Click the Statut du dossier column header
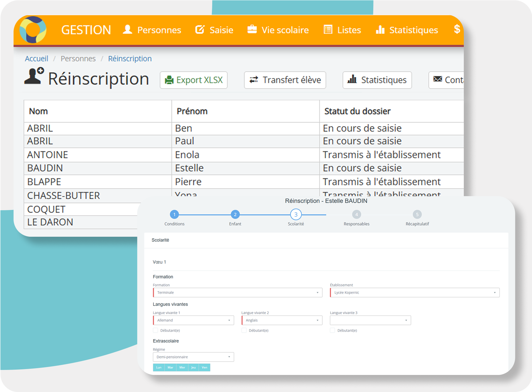Screen dimensions: 532x392 [x=392, y=111]
